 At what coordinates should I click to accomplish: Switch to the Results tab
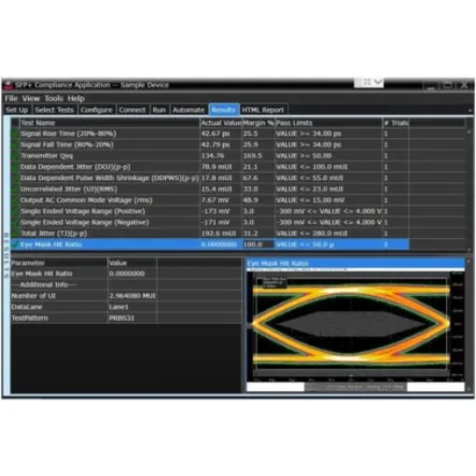(223, 110)
